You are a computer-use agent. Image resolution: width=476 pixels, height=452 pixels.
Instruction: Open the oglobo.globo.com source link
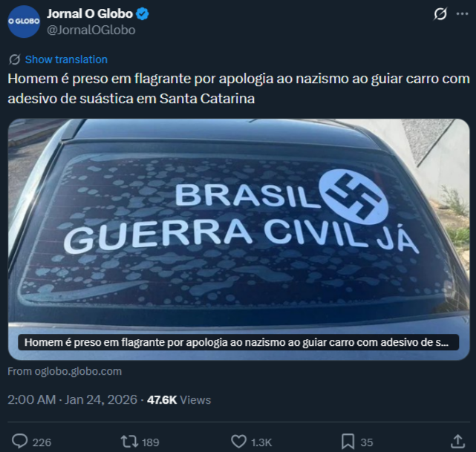[x=65, y=371]
